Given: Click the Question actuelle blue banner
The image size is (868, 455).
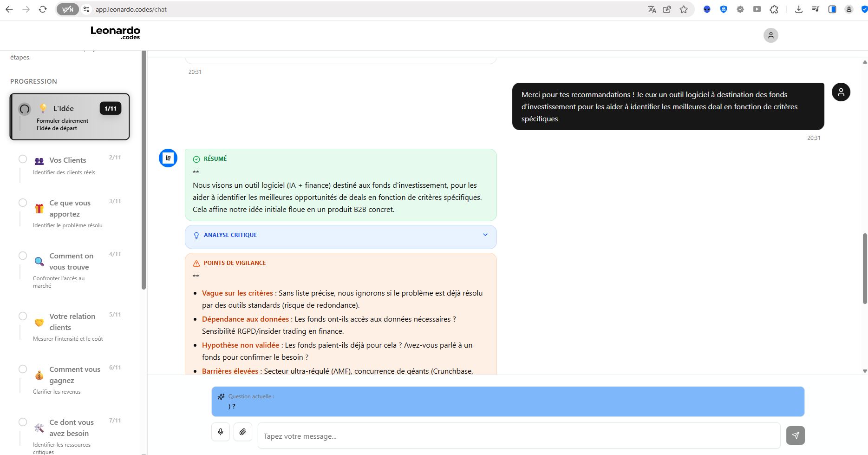Looking at the screenshot, I should (508, 402).
